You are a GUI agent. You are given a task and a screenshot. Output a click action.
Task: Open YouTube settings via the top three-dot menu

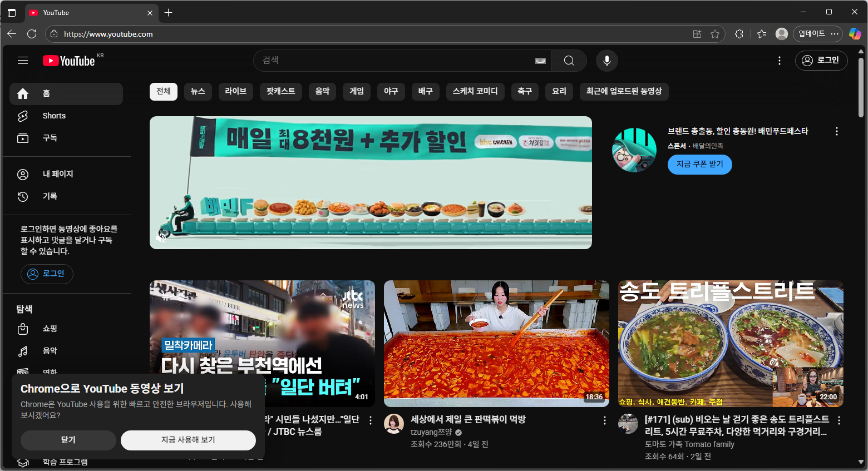tap(780, 61)
